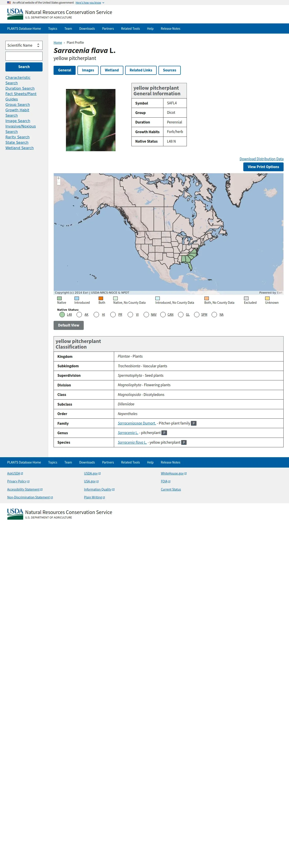Click Download Distribution Data link
This screenshot has height=868, width=289.
tap(261, 159)
